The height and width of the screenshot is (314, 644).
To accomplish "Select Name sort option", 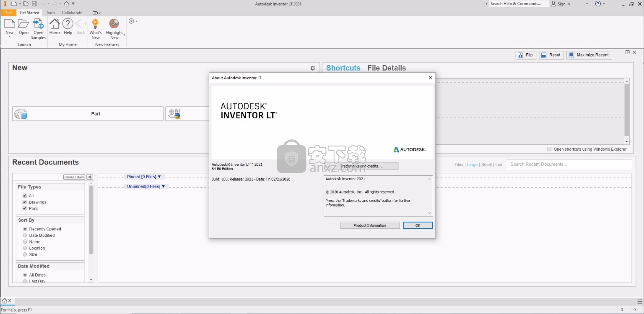I will [25, 241].
